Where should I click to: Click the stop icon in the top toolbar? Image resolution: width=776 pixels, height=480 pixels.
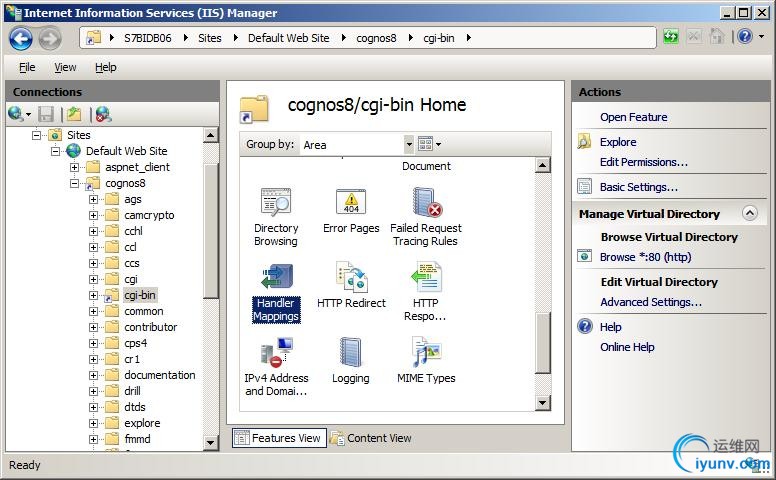pyautogui.click(x=694, y=37)
